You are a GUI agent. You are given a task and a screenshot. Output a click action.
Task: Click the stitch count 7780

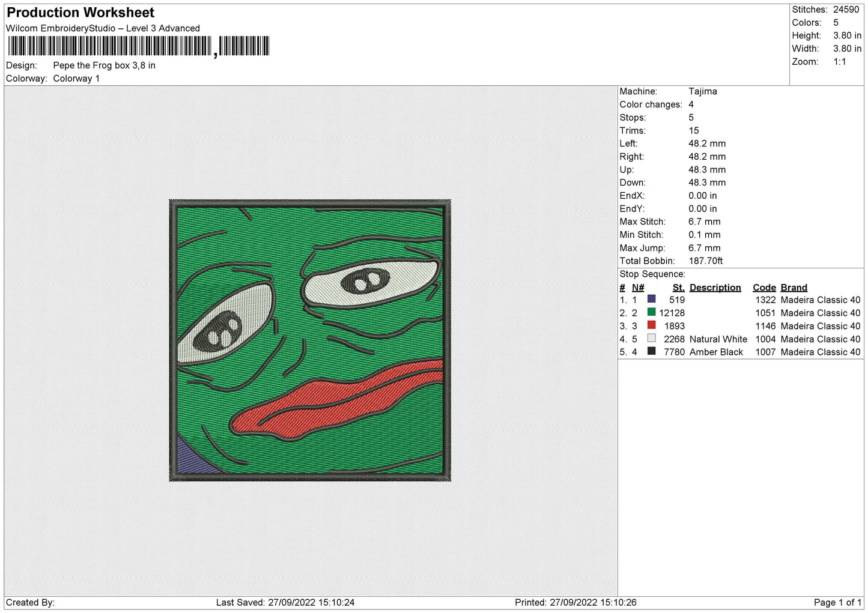pyautogui.click(x=674, y=352)
